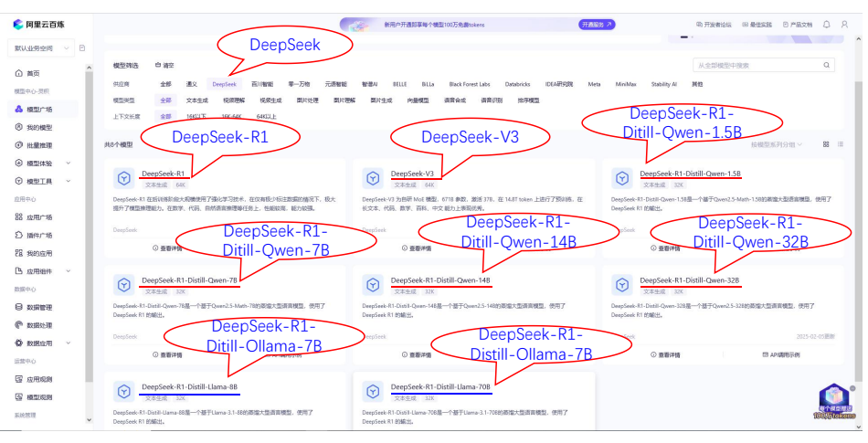Click 查看详情 on the DeepSeek-V3 card
Screen dimensions: 868x443
point(417,248)
